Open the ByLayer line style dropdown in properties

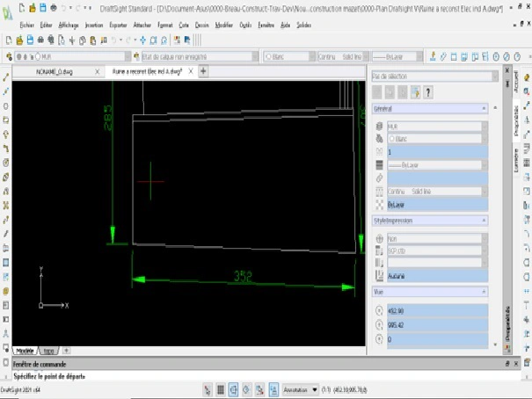434,164
